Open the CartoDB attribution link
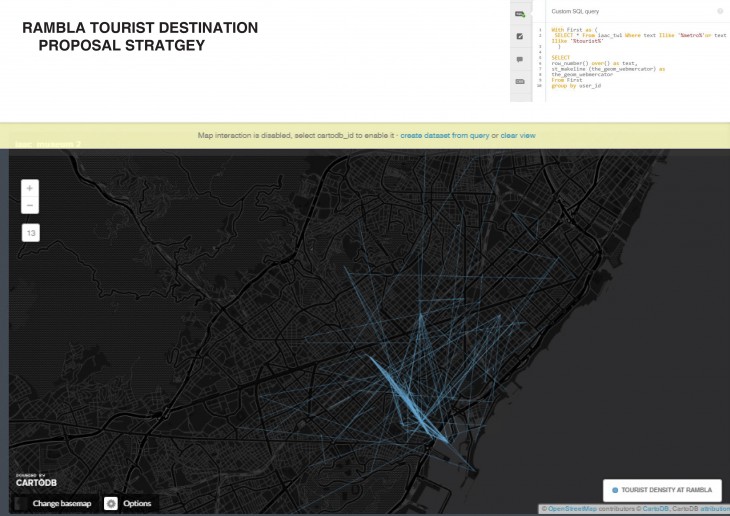Image resolution: width=730 pixels, height=516 pixels. [656, 509]
